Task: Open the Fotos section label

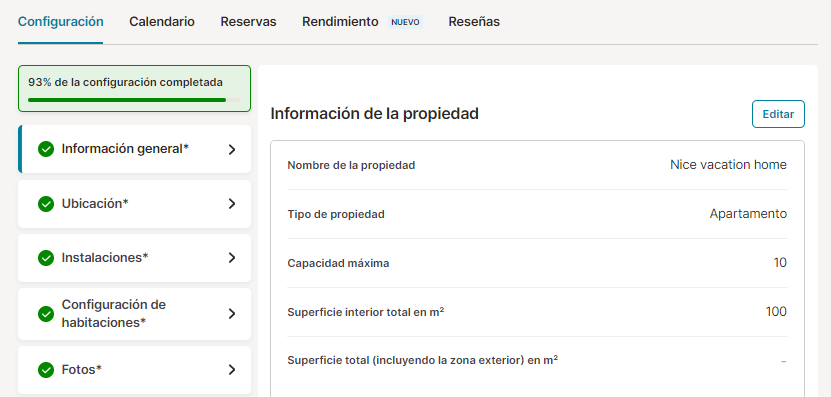Action: tap(82, 369)
